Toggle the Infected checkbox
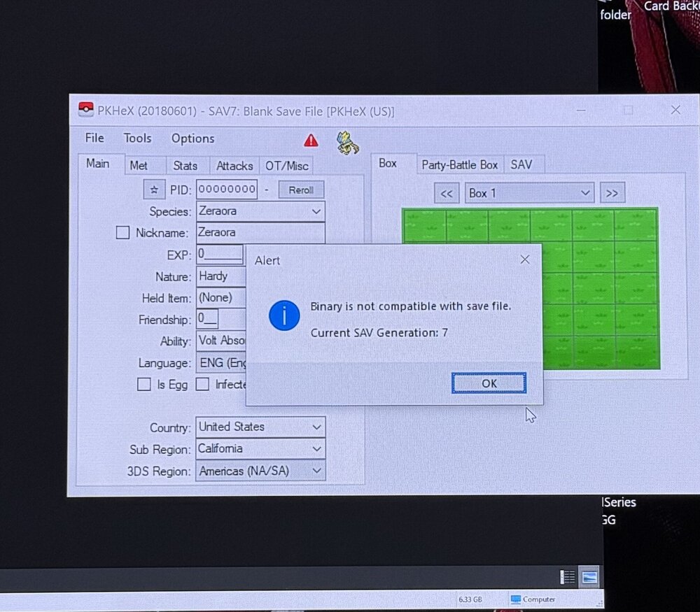 202,384
